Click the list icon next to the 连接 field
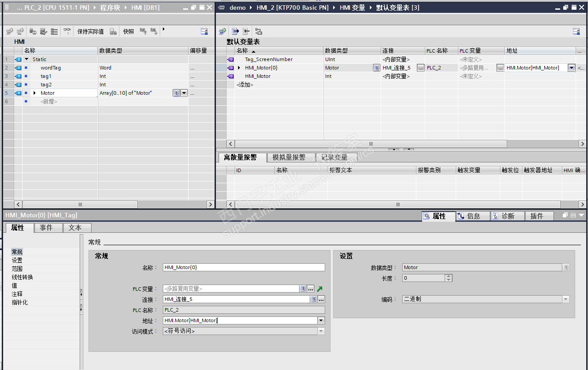Image resolution: width=588 pixels, height=370 pixels. tap(314, 299)
